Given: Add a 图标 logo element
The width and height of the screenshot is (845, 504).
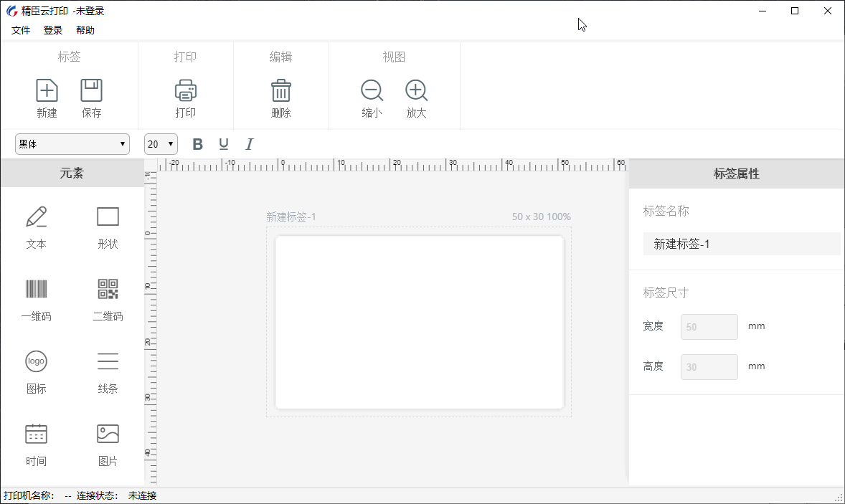Looking at the screenshot, I should [36, 372].
